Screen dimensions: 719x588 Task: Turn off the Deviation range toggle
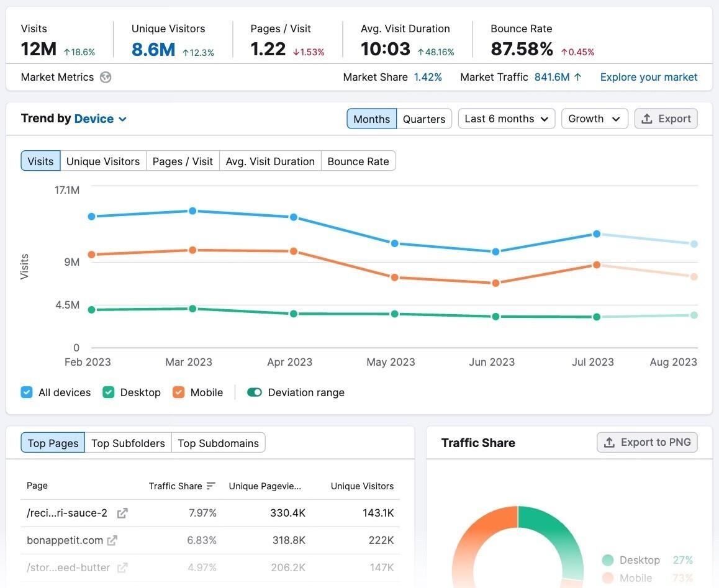coord(255,392)
